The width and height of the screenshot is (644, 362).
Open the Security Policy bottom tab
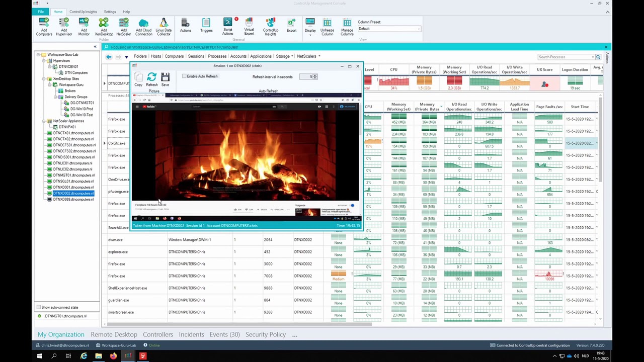coord(266,334)
